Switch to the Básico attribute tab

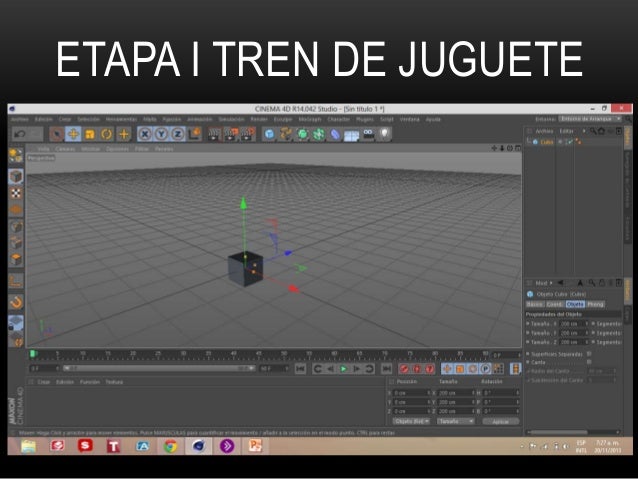(x=535, y=304)
